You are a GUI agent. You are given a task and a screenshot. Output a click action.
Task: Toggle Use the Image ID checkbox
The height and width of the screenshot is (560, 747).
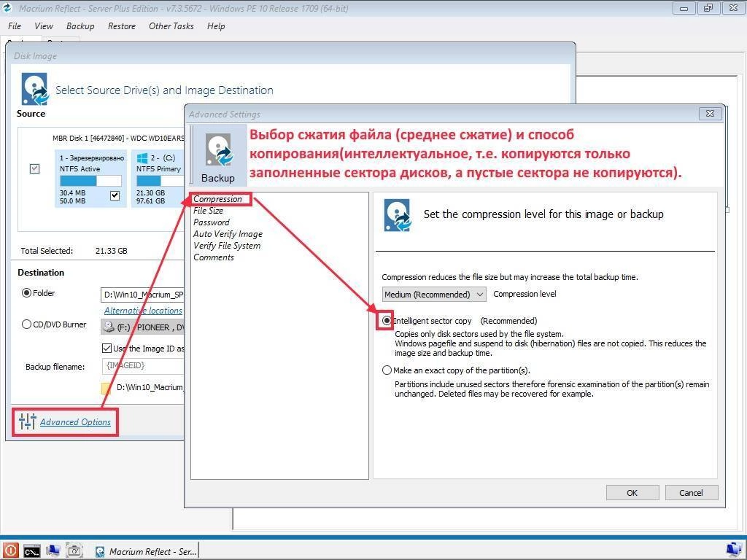[107, 348]
